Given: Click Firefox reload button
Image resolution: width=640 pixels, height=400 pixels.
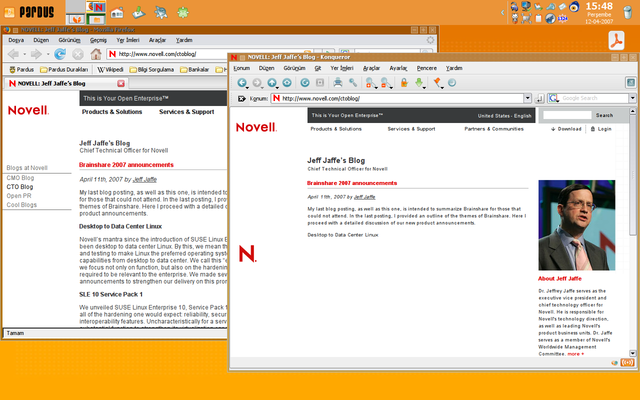Looking at the screenshot, I should pos(60,54).
